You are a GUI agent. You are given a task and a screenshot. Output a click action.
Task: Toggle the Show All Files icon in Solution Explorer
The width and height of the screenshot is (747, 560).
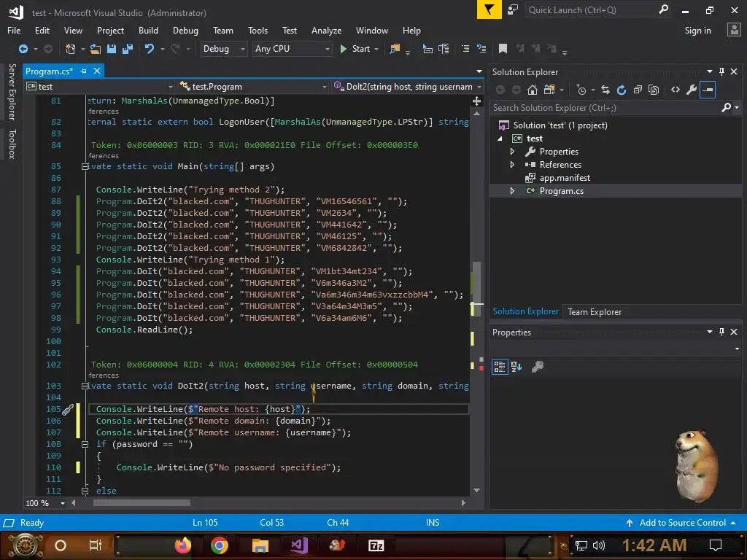point(654,90)
